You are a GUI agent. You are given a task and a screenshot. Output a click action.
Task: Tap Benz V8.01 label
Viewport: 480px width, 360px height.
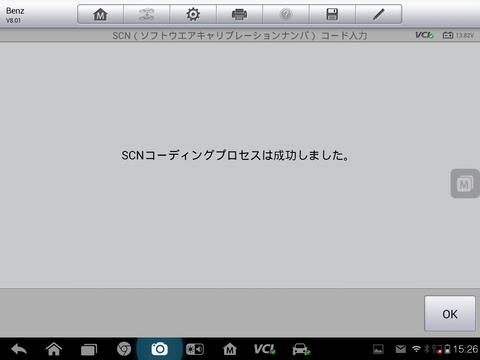(15, 15)
